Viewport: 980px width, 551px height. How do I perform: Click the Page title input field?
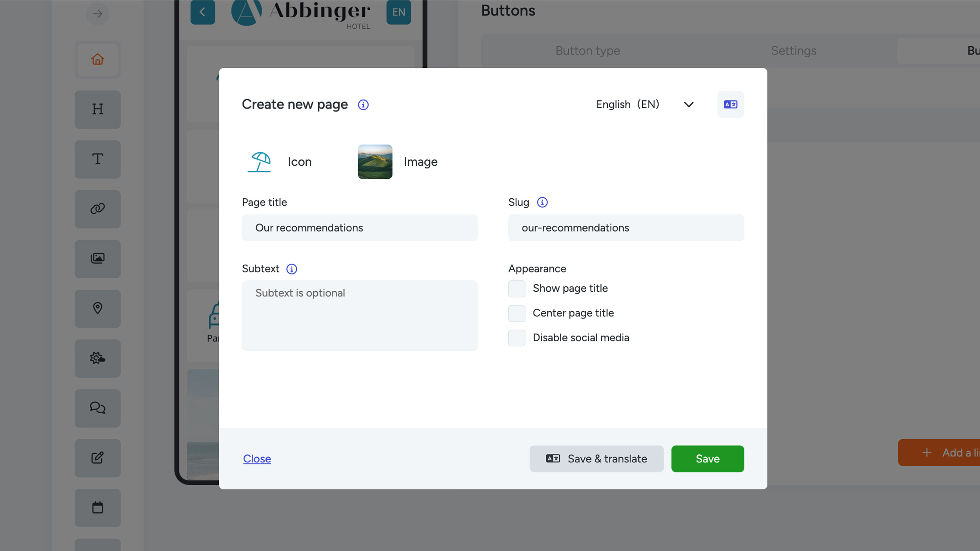[360, 228]
